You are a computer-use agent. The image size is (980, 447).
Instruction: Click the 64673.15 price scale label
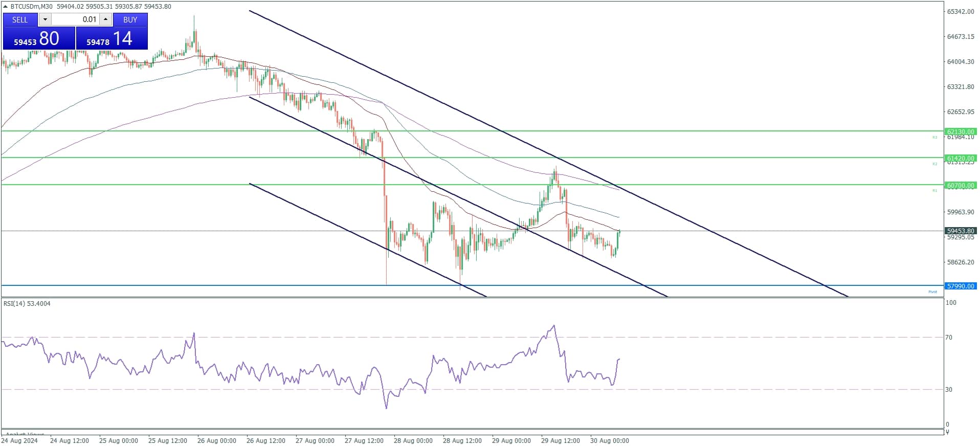point(961,36)
